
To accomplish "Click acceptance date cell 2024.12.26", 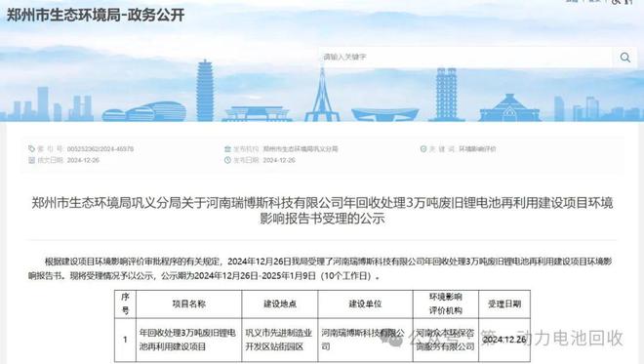I will 504,340.
